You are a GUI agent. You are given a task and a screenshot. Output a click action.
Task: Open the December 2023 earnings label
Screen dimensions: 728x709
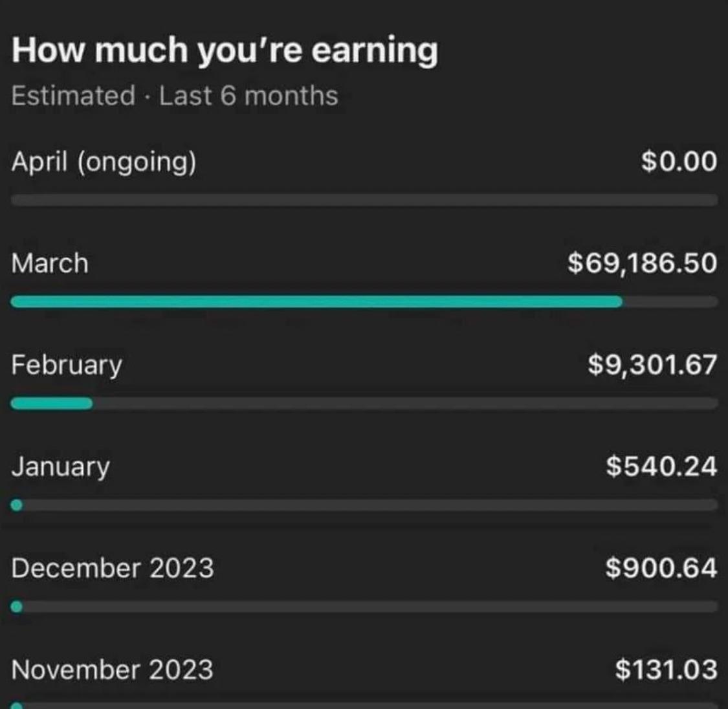113,569
